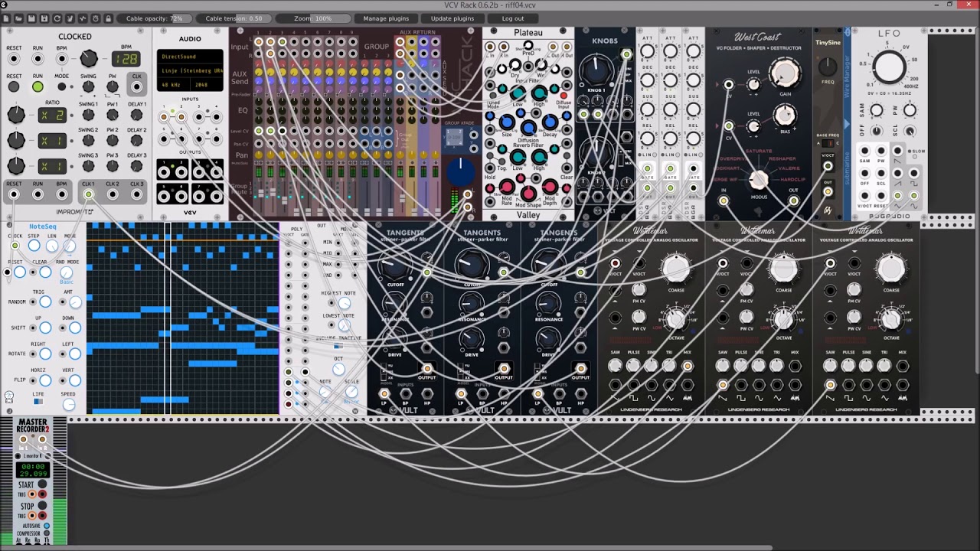Open the 2048 block size selector

pyautogui.click(x=205, y=85)
